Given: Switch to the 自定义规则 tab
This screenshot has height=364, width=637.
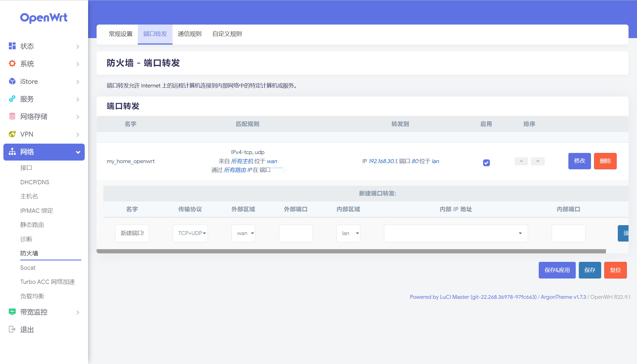Looking at the screenshot, I should click(227, 34).
